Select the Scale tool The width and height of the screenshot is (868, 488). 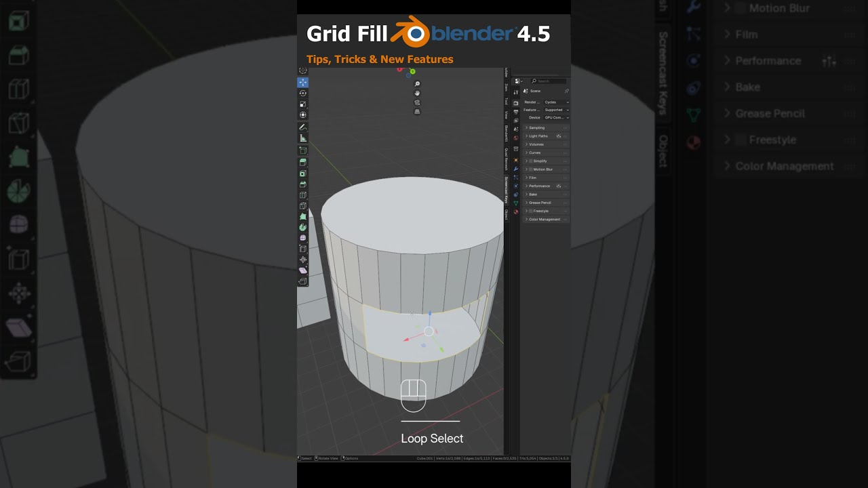(x=303, y=104)
